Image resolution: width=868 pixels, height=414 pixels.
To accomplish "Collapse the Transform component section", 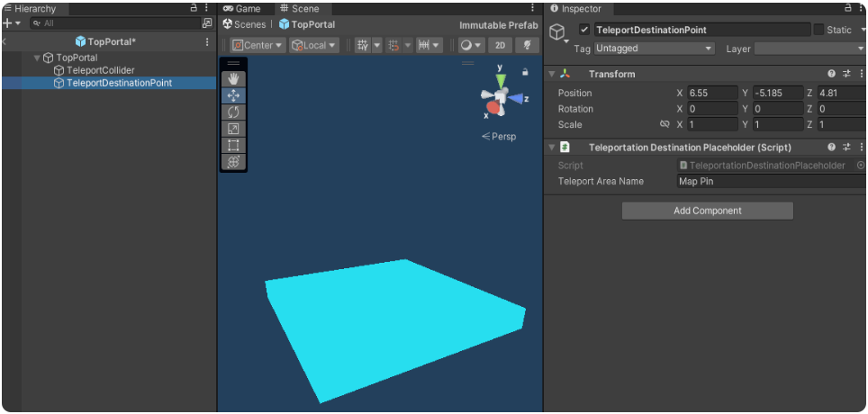I will pyautogui.click(x=551, y=74).
